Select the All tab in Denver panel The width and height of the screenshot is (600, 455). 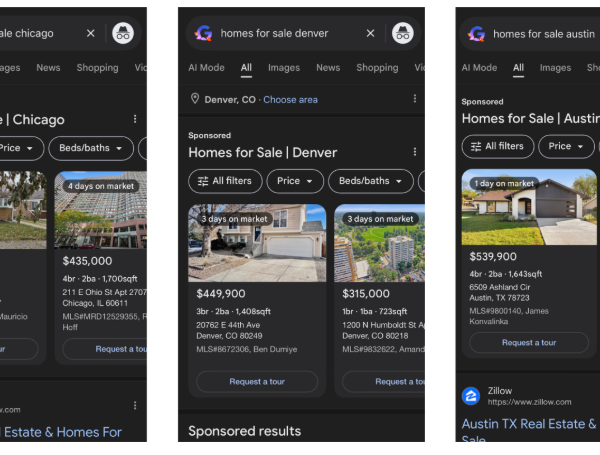tap(246, 68)
